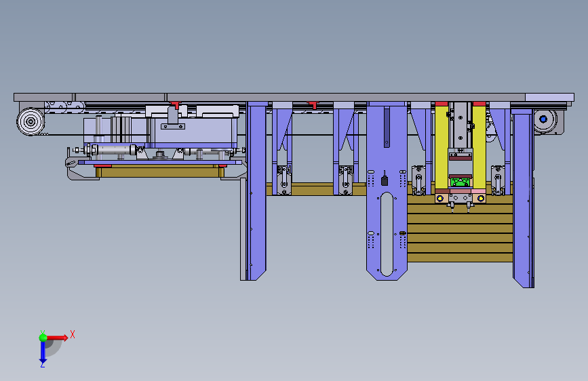
Task: Click the horizontal pneumatic cylinder on left
Action: (112, 150)
